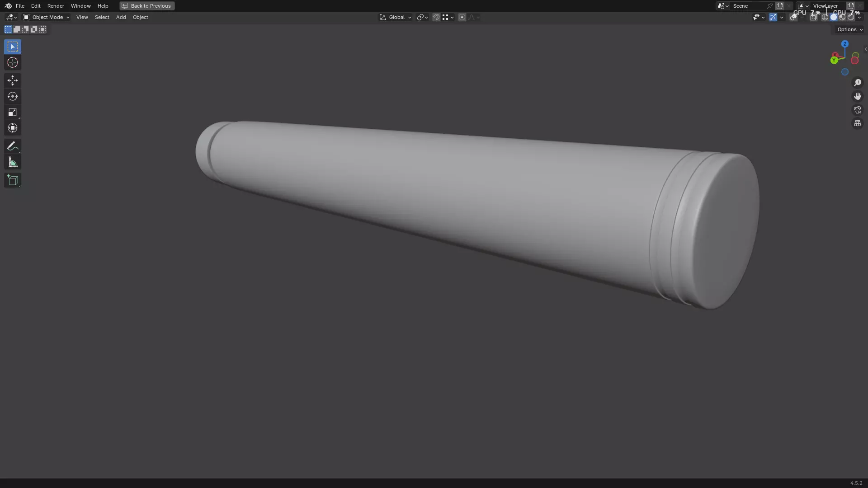Open the Help menu
The width and height of the screenshot is (868, 488).
click(x=103, y=6)
